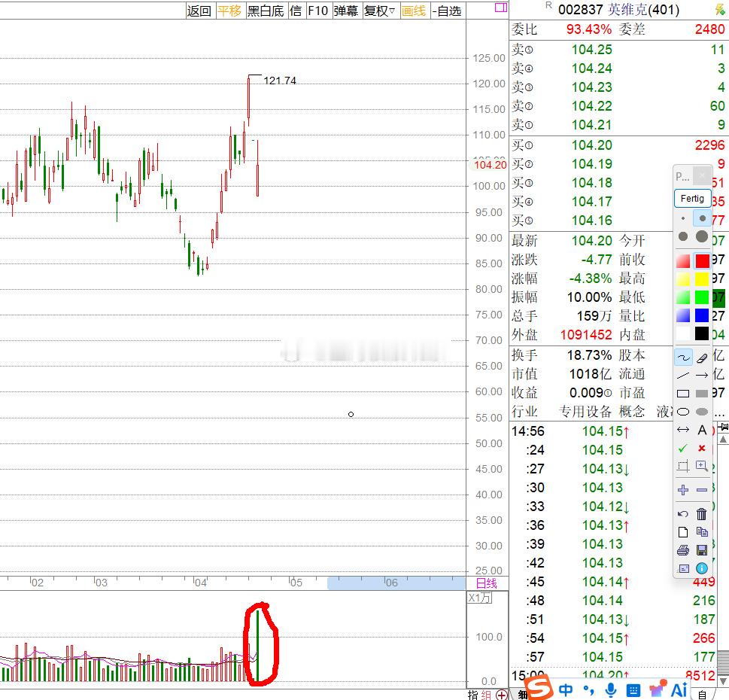Switch to the 细 detail tab

coord(523,695)
